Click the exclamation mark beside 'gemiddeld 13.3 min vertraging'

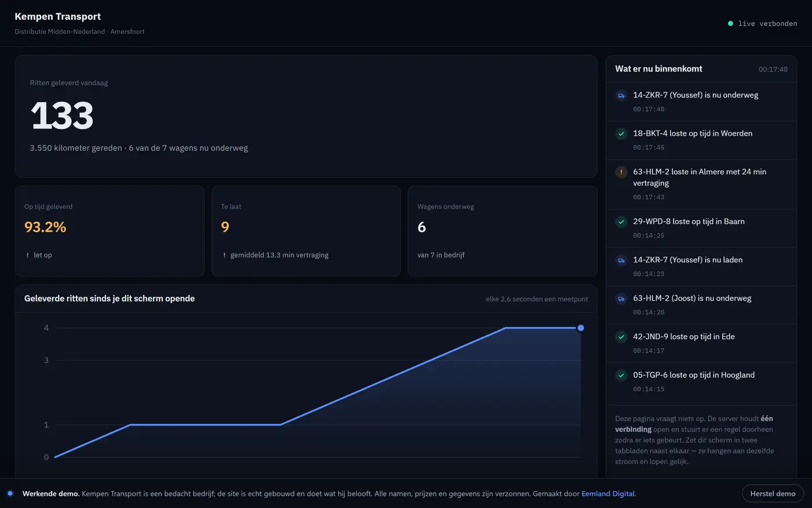pyautogui.click(x=224, y=255)
